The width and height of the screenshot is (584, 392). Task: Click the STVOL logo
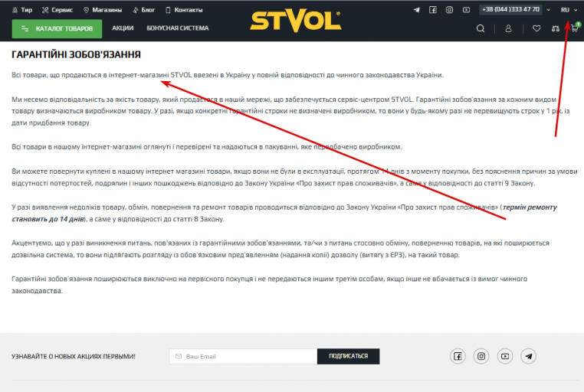(x=295, y=21)
